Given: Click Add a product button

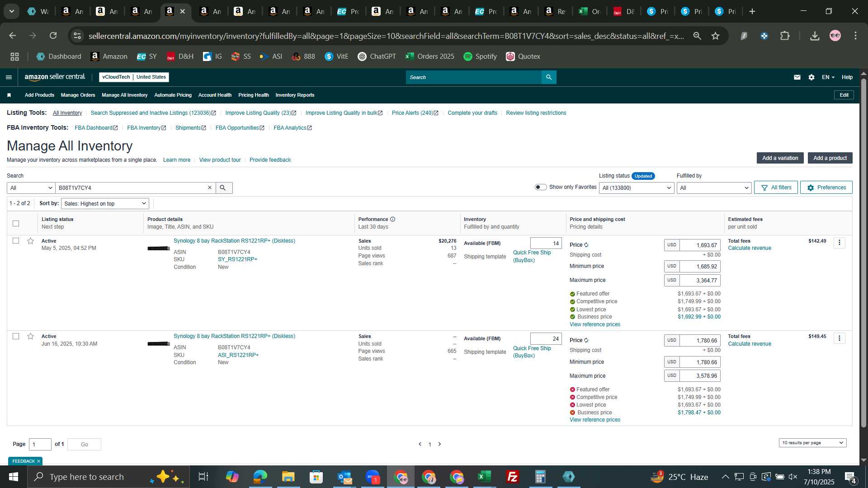Looking at the screenshot, I should click(x=830, y=158).
